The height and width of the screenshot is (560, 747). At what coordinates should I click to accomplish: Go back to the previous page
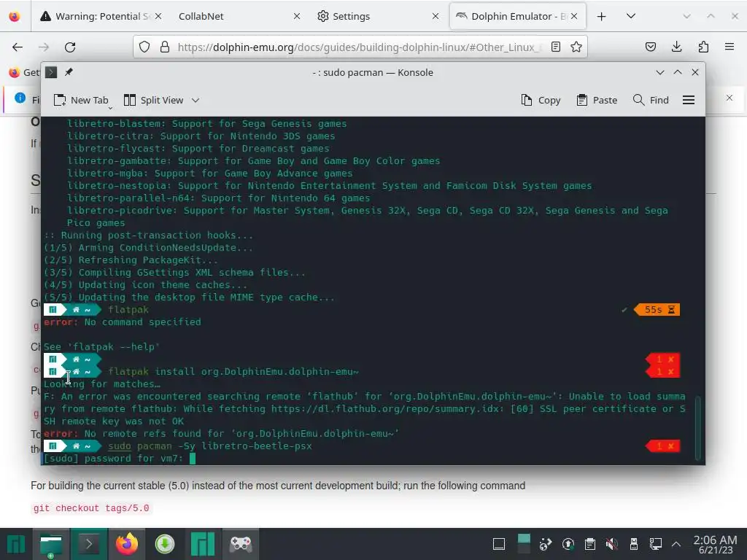tap(18, 47)
